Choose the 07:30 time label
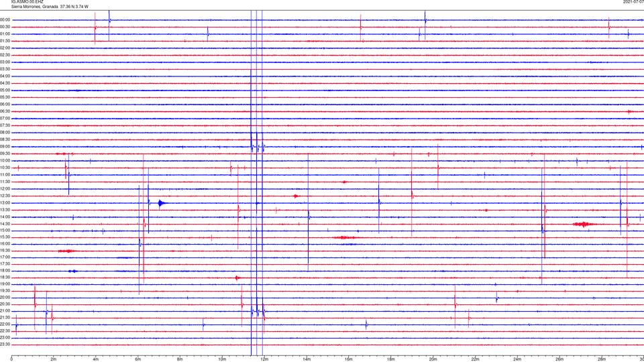The height and width of the screenshot is (362, 644). (x=5, y=125)
